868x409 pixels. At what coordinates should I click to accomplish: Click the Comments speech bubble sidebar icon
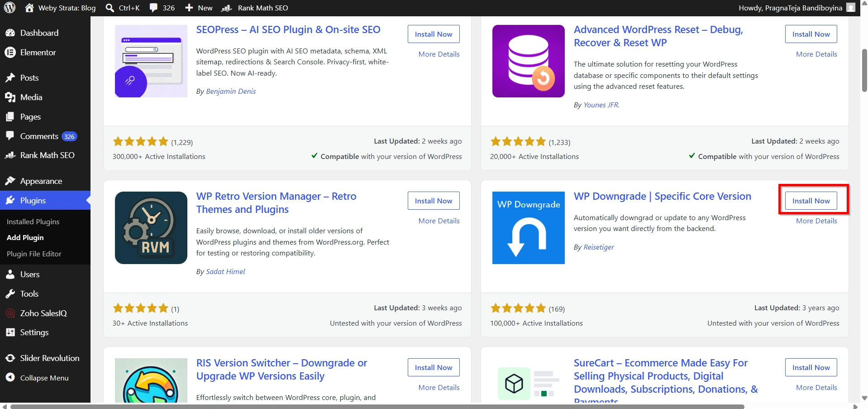10,136
